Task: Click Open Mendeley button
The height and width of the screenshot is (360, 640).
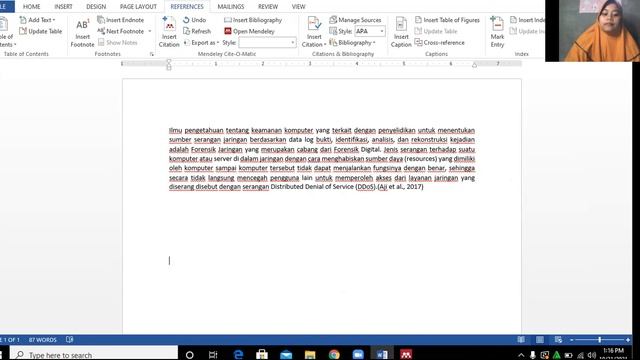Action: click(249, 31)
